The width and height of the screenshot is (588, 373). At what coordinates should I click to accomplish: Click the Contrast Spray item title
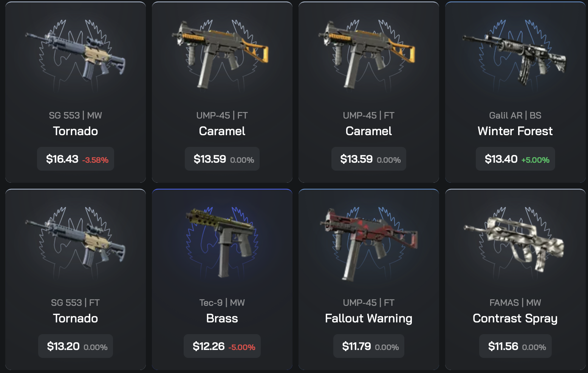pyautogui.click(x=515, y=318)
